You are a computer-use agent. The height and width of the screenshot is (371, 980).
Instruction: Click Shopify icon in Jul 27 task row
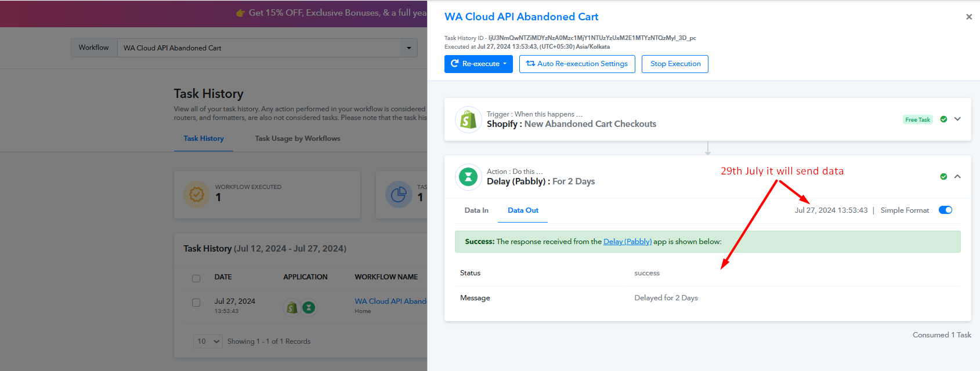pyautogui.click(x=292, y=307)
